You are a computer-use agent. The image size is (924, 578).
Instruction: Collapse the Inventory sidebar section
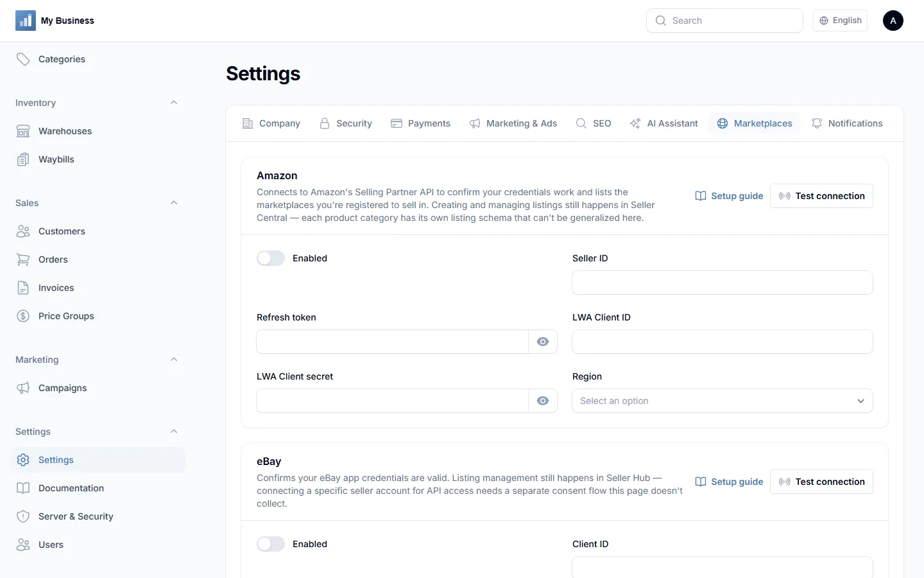pos(174,103)
